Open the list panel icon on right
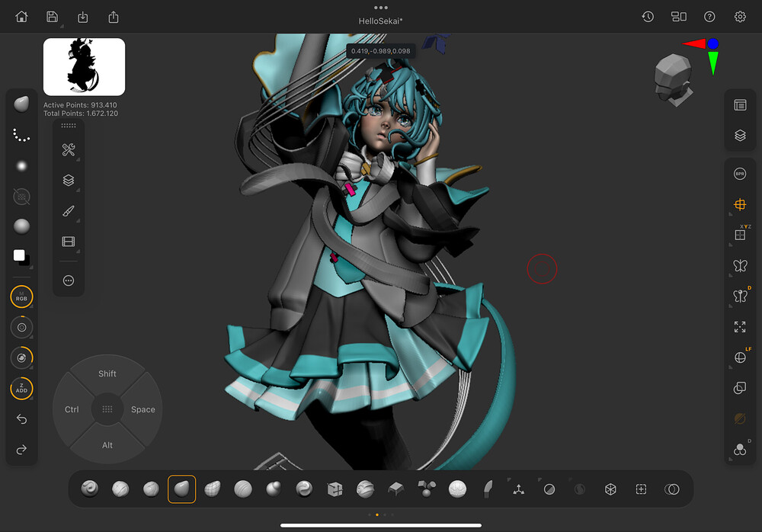The height and width of the screenshot is (532, 762). click(x=740, y=105)
